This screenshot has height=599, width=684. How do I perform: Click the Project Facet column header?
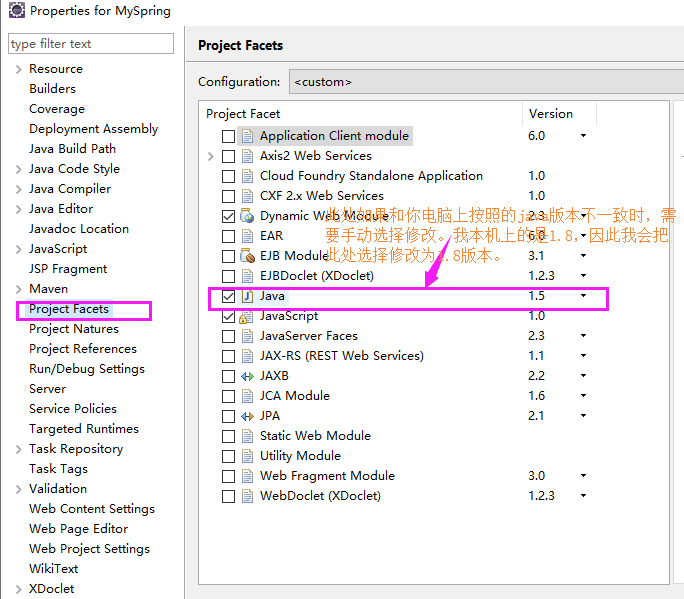click(243, 114)
